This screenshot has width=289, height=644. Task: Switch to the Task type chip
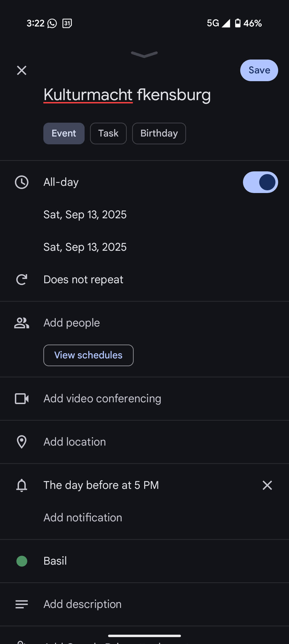pyautogui.click(x=108, y=133)
